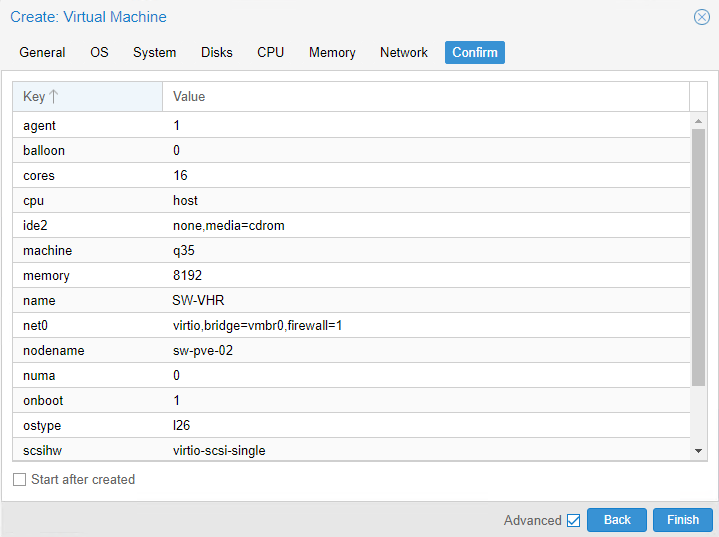Select the machine row key
The width and height of the screenshot is (719, 537).
tap(48, 250)
